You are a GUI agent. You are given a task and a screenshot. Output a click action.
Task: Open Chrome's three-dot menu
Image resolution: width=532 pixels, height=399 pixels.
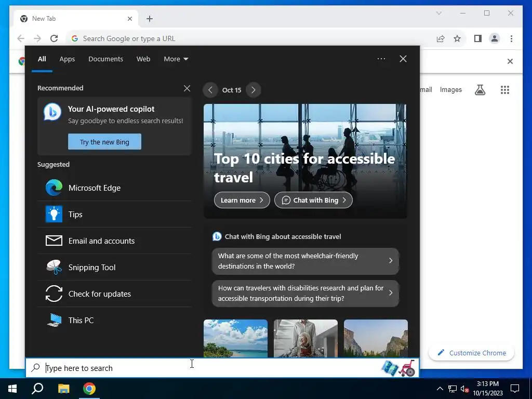coord(511,38)
